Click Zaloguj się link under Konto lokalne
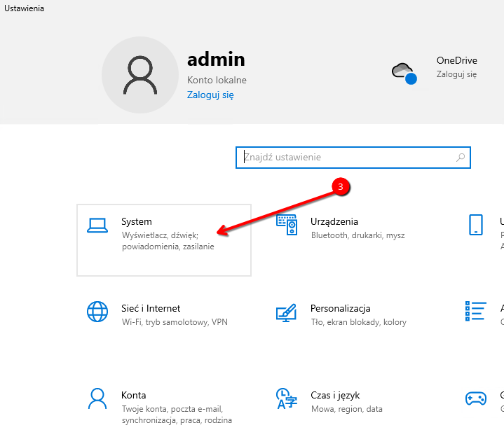The height and width of the screenshot is (430, 504). [210, 95]
